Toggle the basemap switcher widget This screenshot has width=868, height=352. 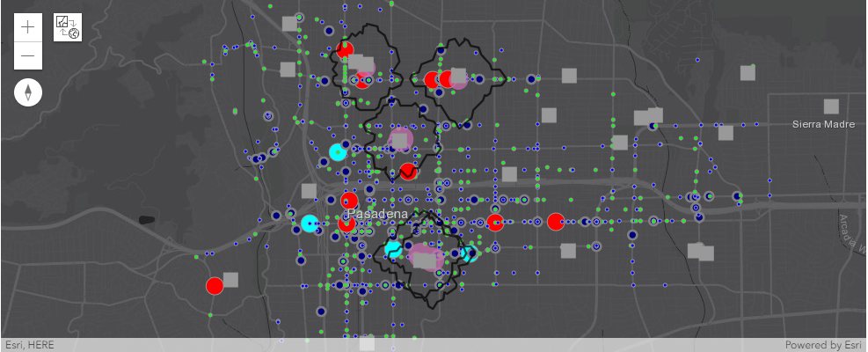[x=68, y=26]
